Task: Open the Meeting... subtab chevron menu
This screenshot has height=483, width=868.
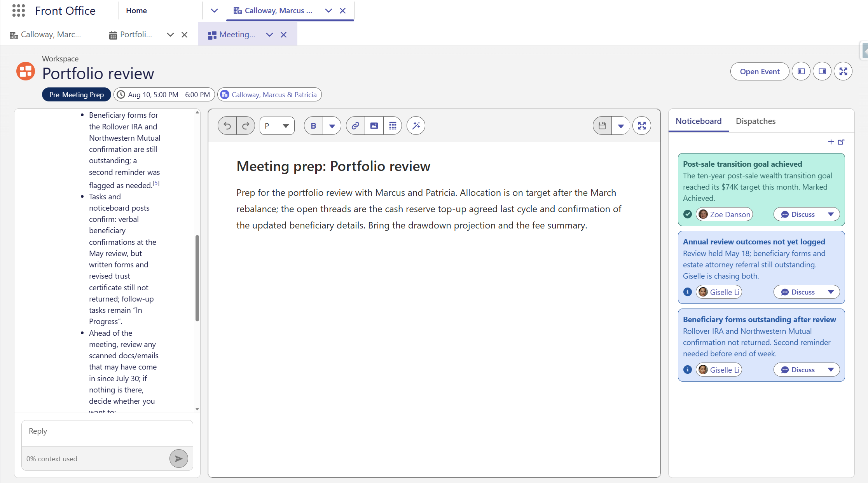Action: (269, 35)
